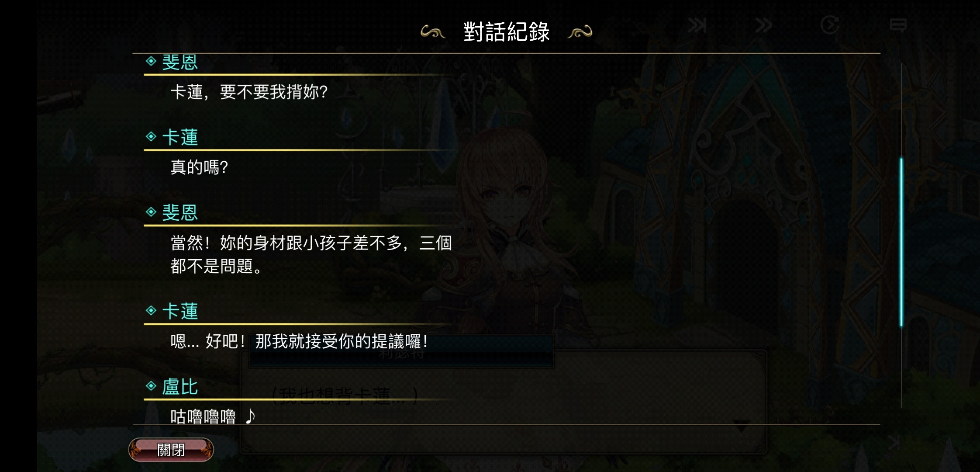Click the dimmed skip icon at bottom right
980x472 pixels.
(x=894, y=443)
